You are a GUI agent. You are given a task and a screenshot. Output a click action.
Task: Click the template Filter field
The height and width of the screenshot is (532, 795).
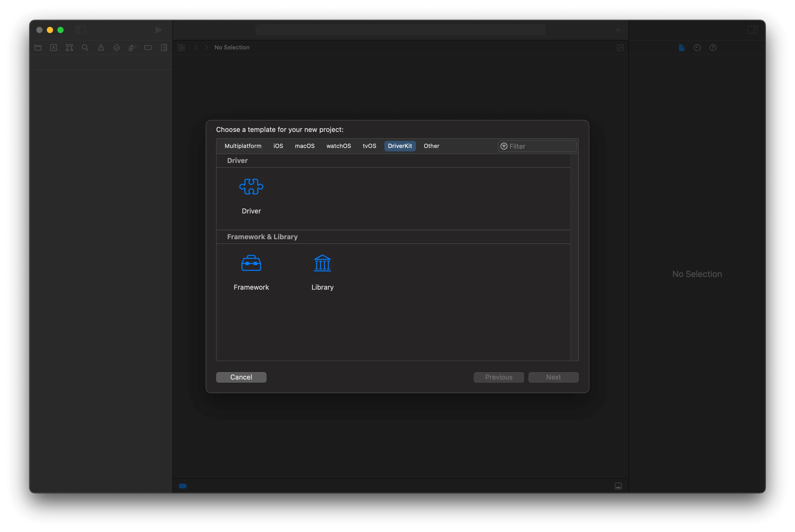[537, 146]
